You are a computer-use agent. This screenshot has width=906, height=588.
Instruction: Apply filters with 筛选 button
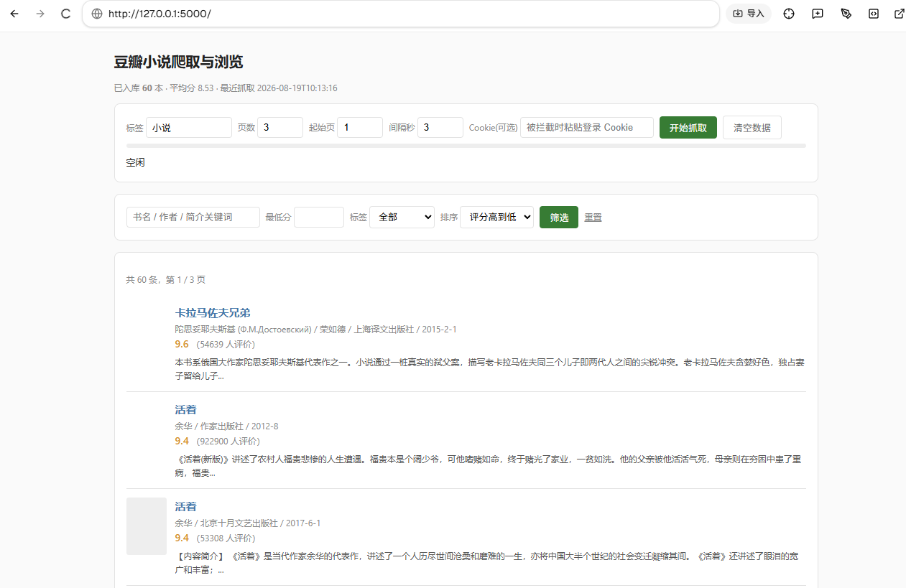pos(559,218)
